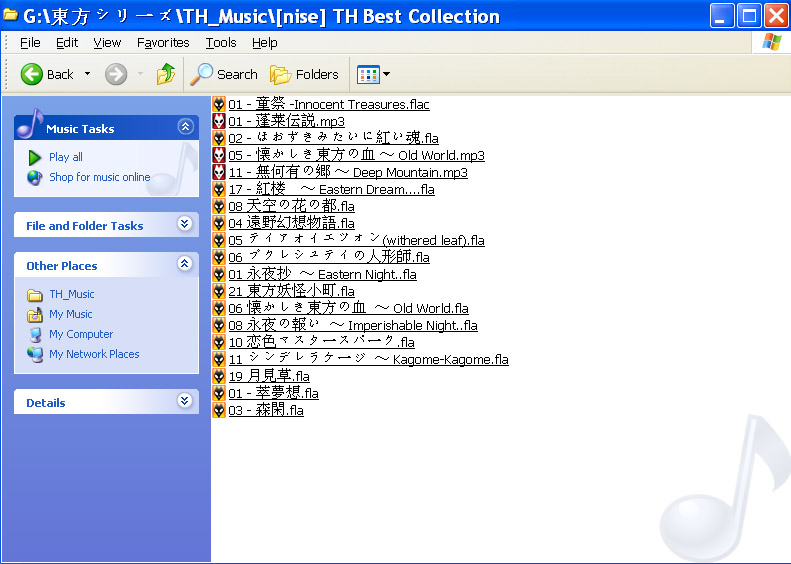Open the Favorites menu

(163, 43)
